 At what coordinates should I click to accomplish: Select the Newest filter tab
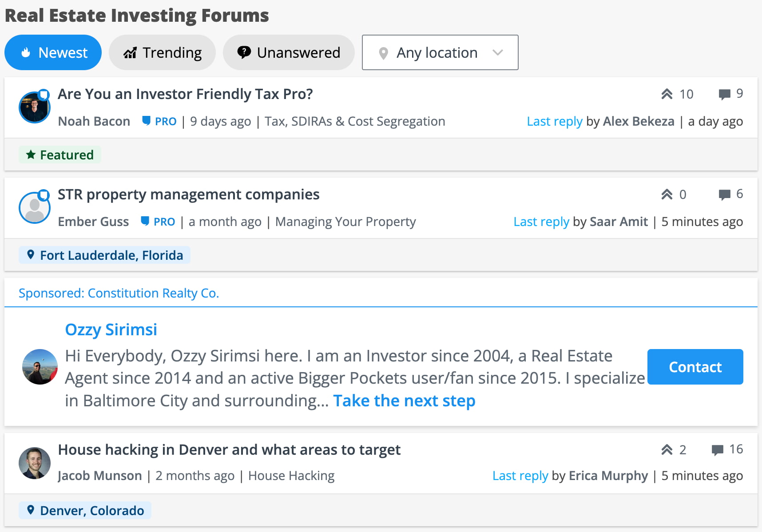[53, 52]
